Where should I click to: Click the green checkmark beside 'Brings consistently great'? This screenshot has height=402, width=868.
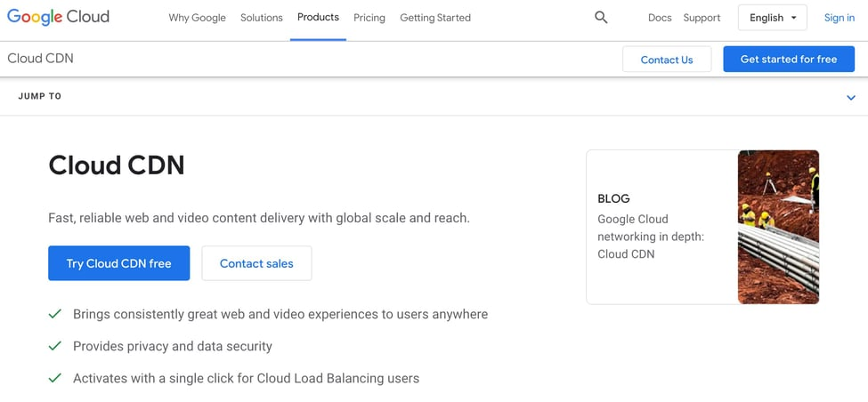click(55, 314)
